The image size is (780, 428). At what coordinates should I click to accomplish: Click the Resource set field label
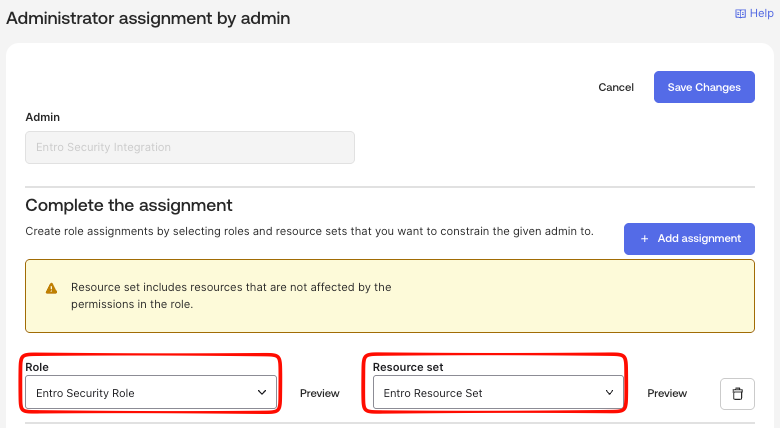point(408,367)
